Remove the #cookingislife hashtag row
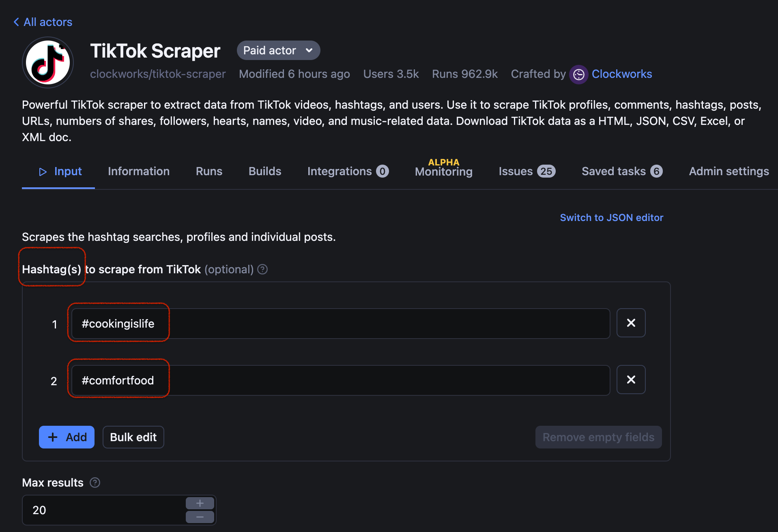 (x=631, y=323)
